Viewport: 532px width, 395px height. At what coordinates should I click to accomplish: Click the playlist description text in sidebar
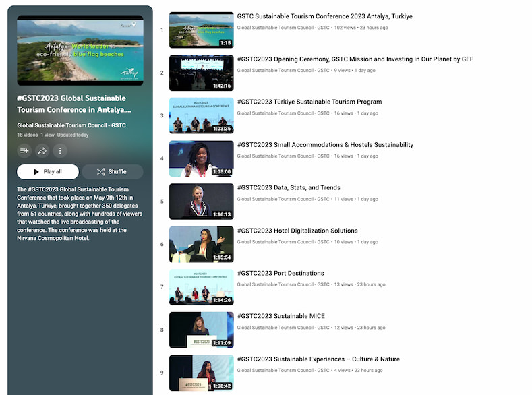(x=80, y=214)
